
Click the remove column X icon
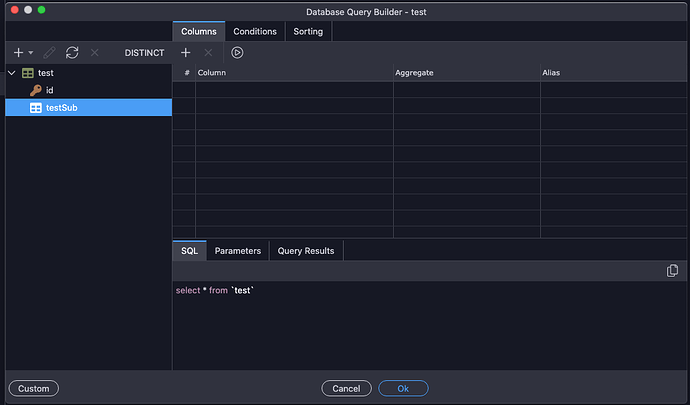[209, 53]
